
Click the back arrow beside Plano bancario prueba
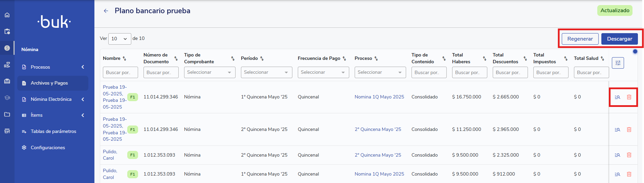point(106,11)
